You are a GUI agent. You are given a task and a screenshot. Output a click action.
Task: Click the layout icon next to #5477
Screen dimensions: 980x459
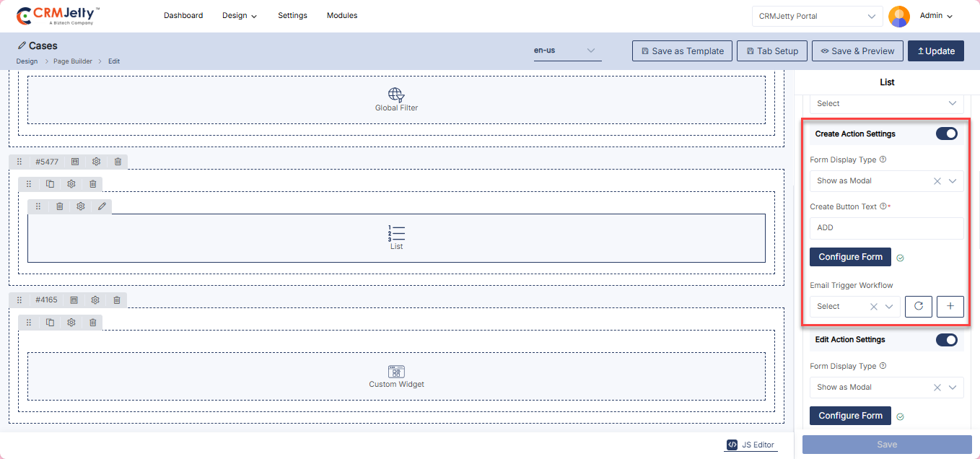click(x=75, y=162)
